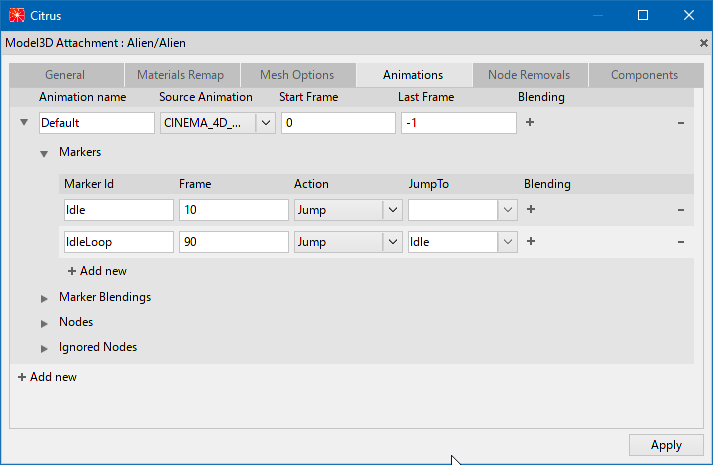
Task: Close the Model3D Attachment panel
Action: coord(703,43)
